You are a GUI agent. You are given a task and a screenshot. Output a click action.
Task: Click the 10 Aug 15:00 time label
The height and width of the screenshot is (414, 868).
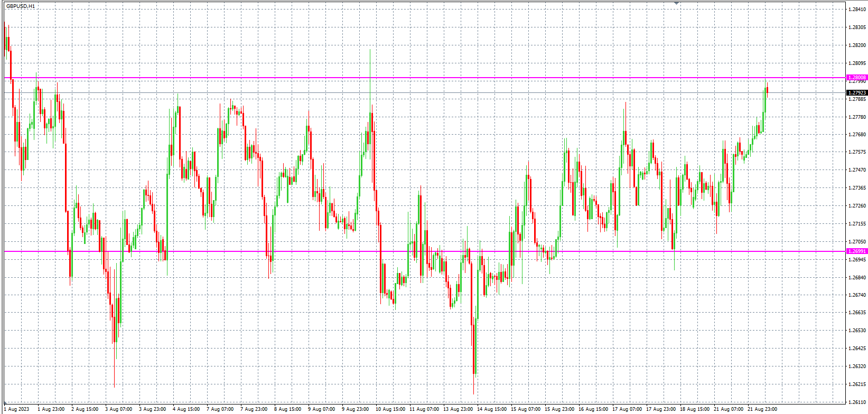point(390,409)
